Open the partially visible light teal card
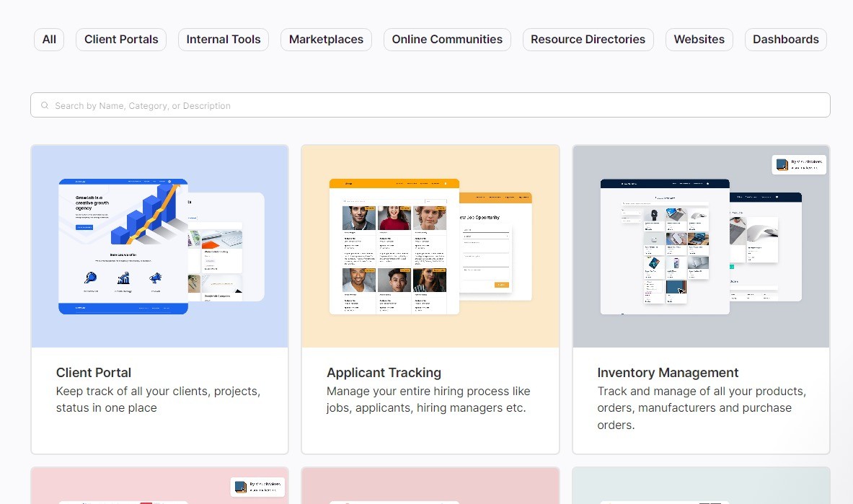Viewport: 853px width, 504px height. [701, 487]
